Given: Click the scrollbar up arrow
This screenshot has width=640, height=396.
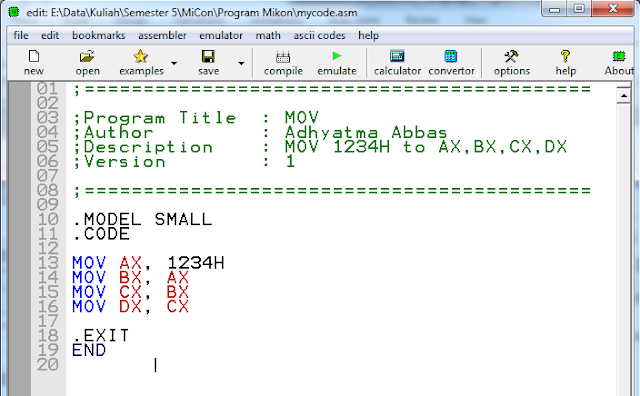Looking at the screenshot, I should tap(624, 95).
